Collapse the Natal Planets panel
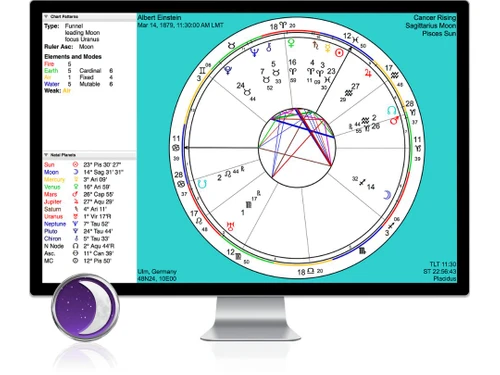500x375 pixels. click(46, 155)
